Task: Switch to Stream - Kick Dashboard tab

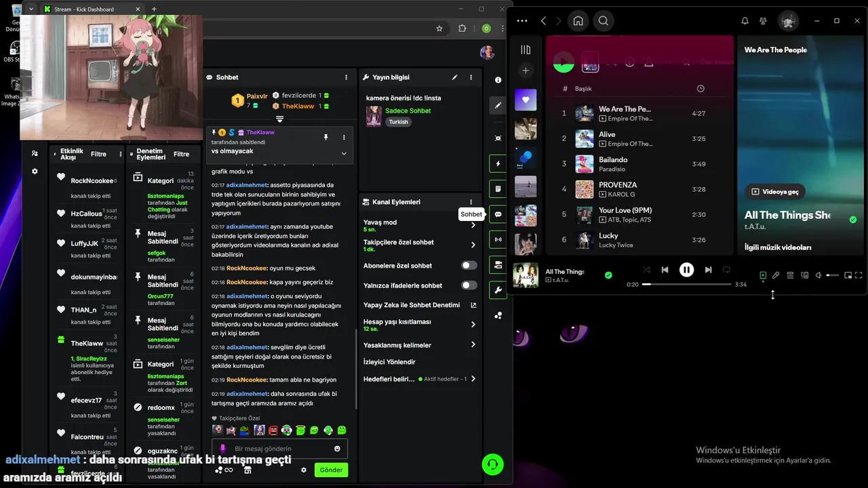Action: tap(92, 9)
